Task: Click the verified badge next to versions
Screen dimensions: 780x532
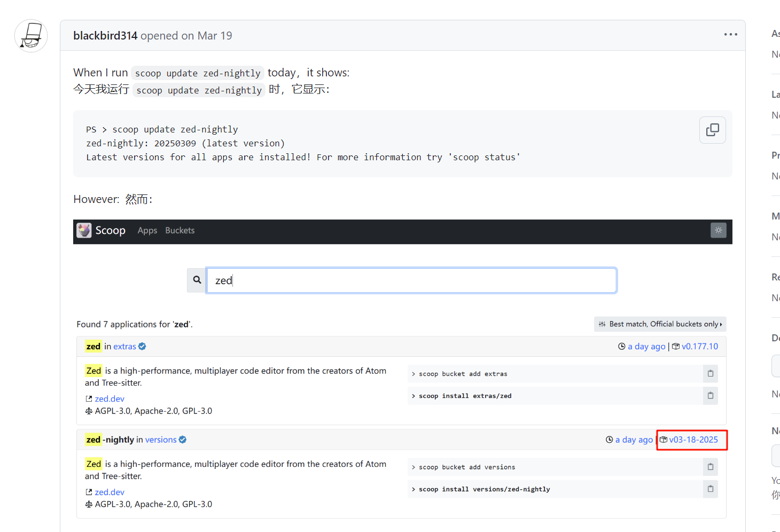Action: point(183,440)
